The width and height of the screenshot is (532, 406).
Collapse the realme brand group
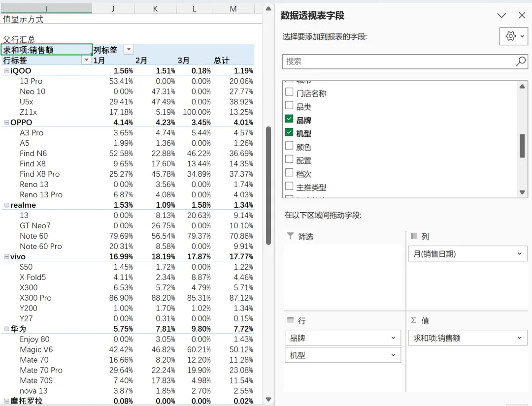click(6, 205)
